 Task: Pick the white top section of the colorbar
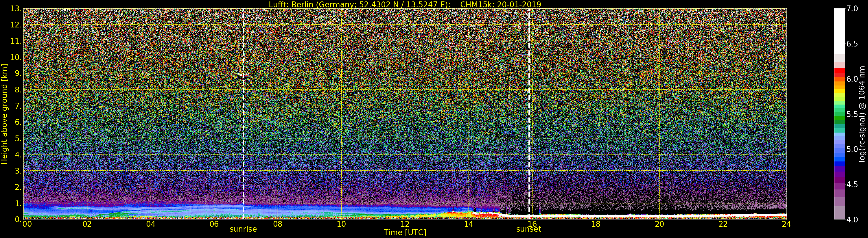tap(839, 30)
